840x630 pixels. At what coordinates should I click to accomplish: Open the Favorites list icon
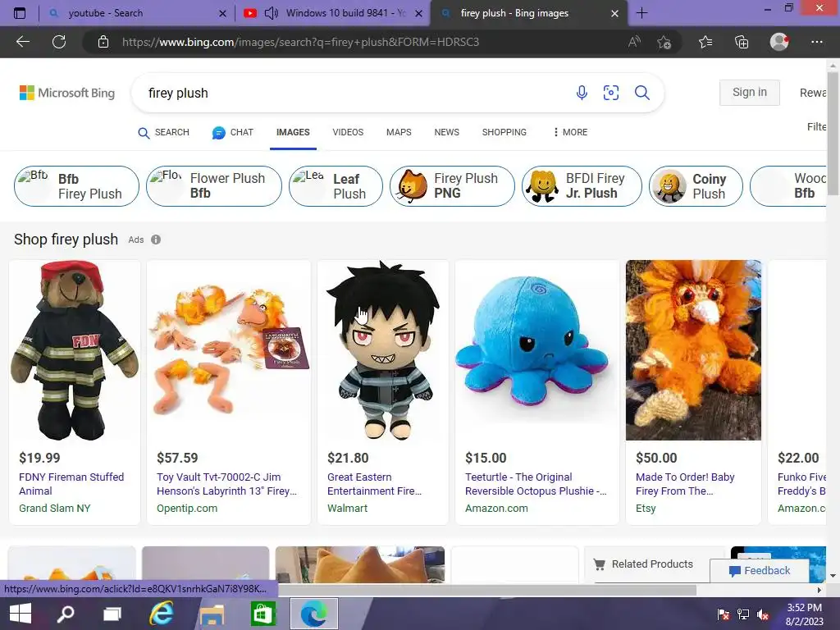[705, 42]
